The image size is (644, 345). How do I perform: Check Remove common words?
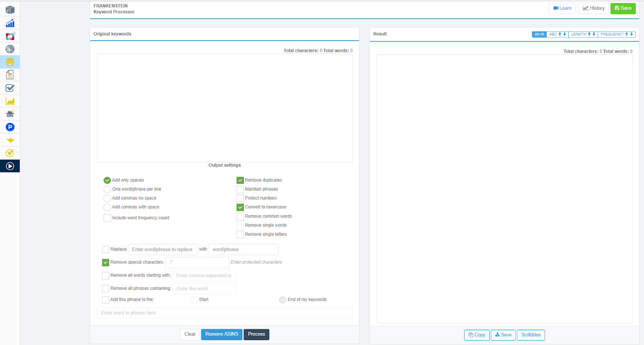[x=240, y=216]
